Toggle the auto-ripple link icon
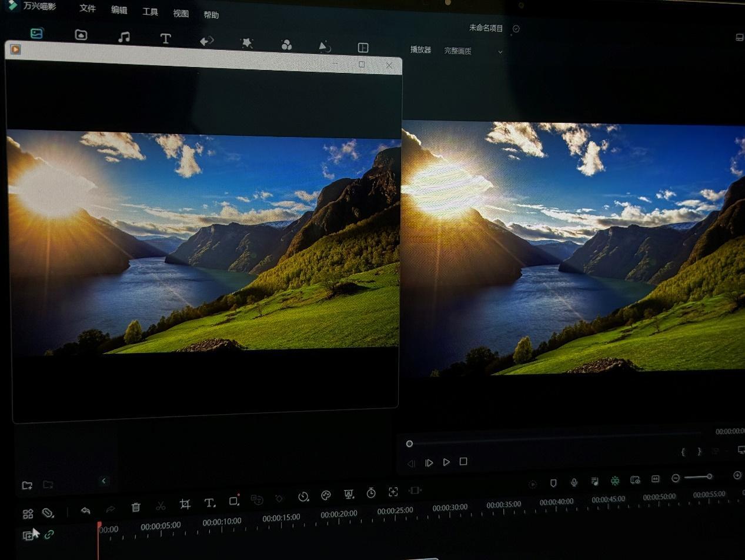745x560 pixels. [49, 534]
